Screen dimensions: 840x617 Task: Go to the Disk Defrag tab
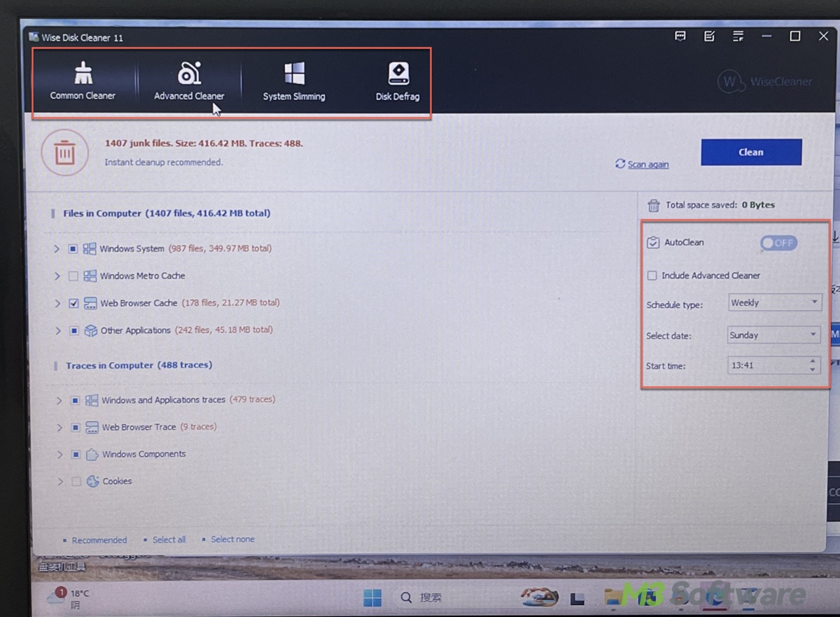(x=398, y=81)
